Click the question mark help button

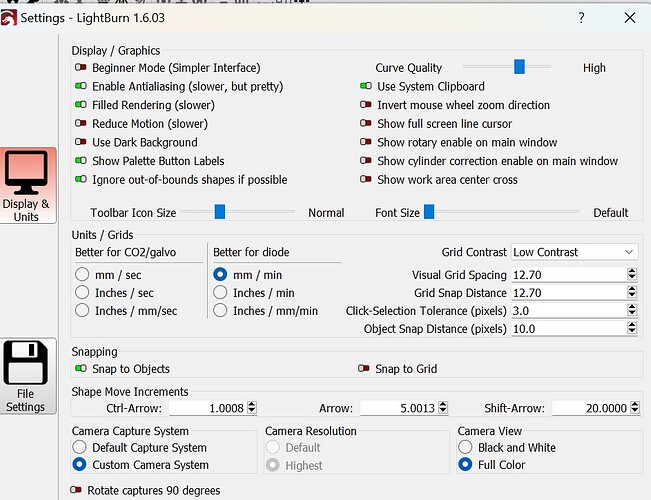[x=581, y=17]
